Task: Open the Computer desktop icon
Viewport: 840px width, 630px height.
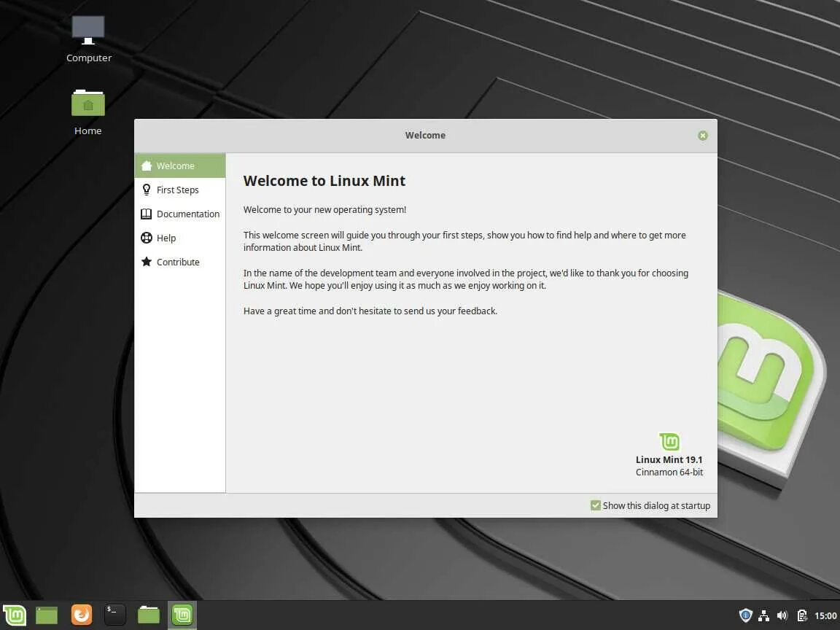Action: coord(88,39)
